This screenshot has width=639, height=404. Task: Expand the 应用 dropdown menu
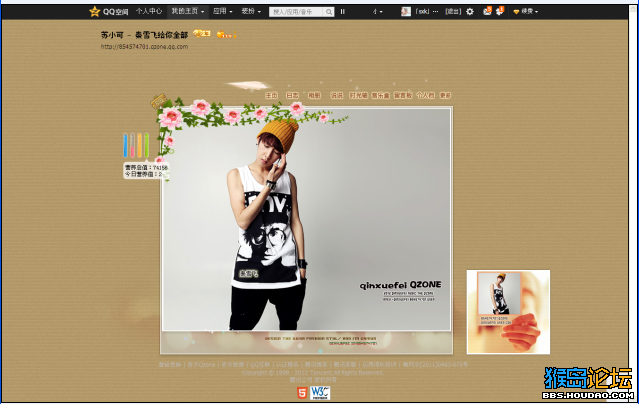(x=223, y=11)
